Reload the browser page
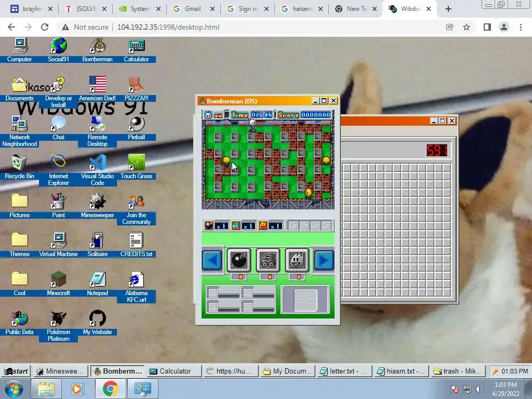The width and height of the screenshot is (532, 399). (45, 27)
